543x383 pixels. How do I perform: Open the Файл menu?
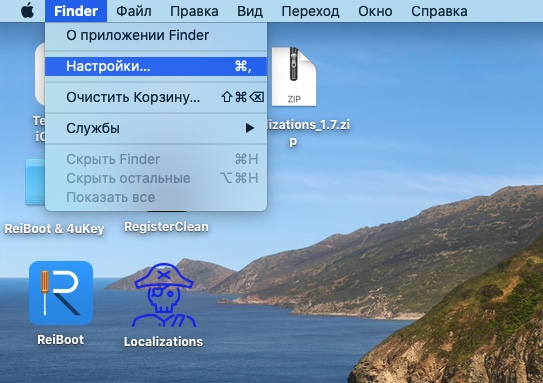pyautogui.click(x=134, y=11)
